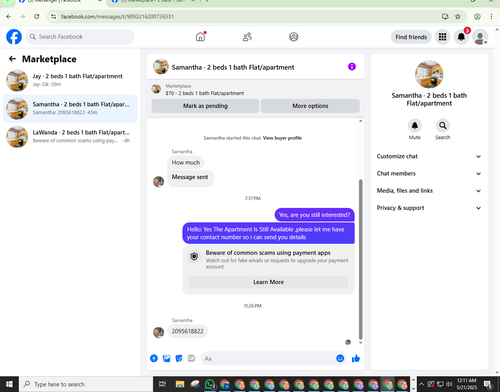Expand Customize chat section
Image resolution: width=500 pixels, height=392 pixels.
(x=429, y=156)
